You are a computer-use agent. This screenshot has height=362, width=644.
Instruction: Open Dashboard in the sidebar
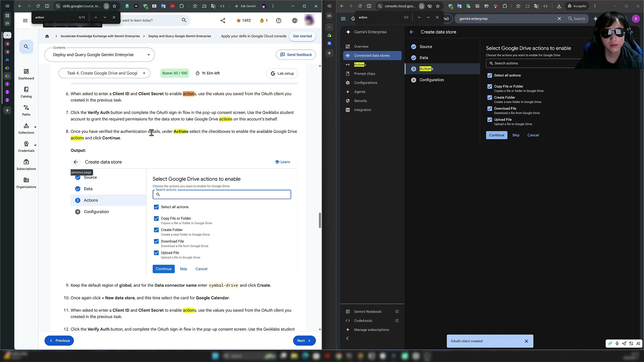click(x=26, y=74)
